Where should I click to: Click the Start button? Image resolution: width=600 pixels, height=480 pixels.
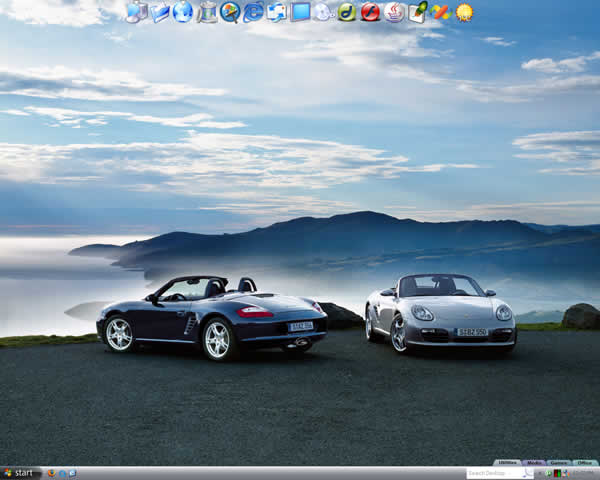[x=19, y=473]
